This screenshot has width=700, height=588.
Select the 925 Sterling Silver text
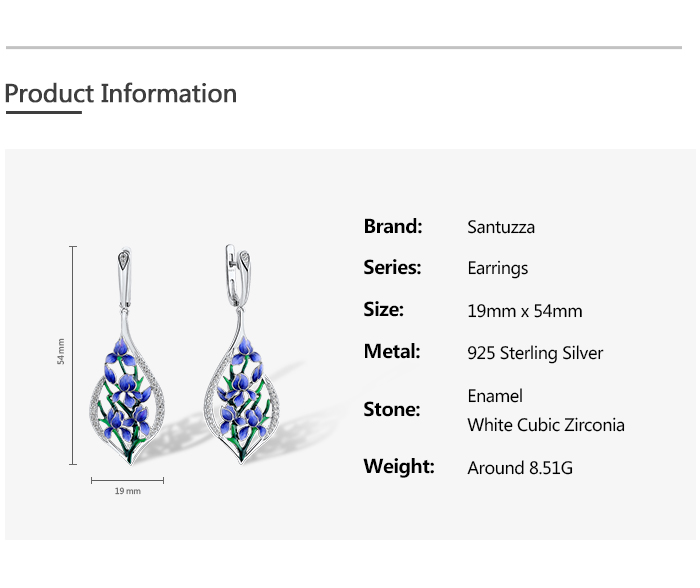click(x=535, y=353)
